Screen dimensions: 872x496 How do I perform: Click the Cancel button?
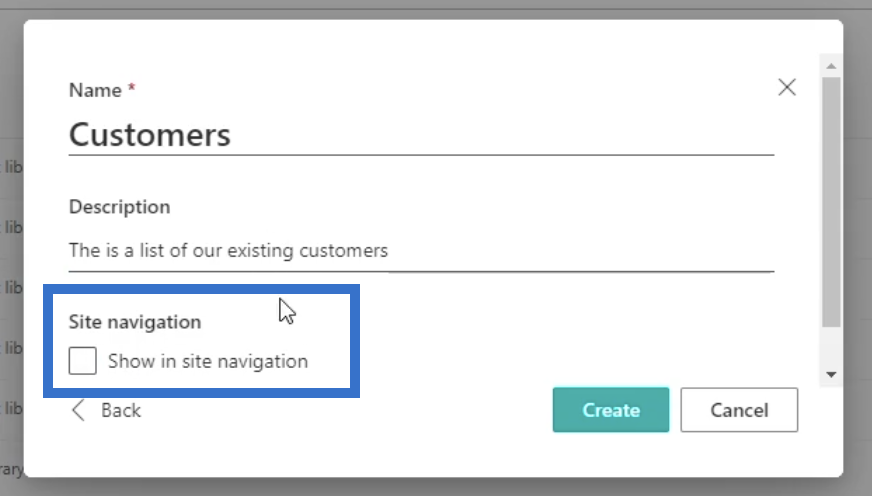pos(739,410)
